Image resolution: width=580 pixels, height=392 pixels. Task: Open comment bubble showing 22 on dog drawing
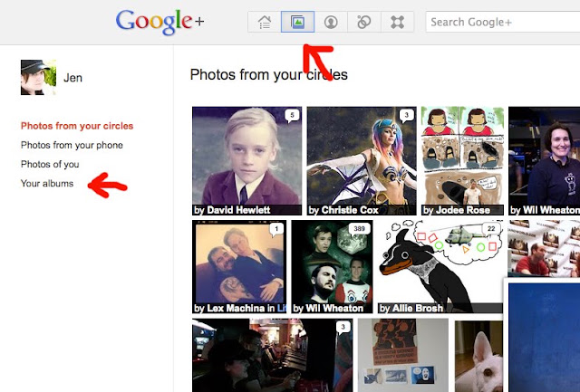point(491,229)
